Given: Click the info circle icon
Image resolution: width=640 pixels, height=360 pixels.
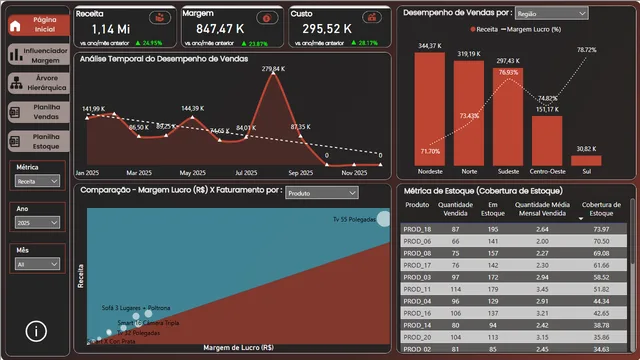Looking at the screenshot, I should [36, 331].
